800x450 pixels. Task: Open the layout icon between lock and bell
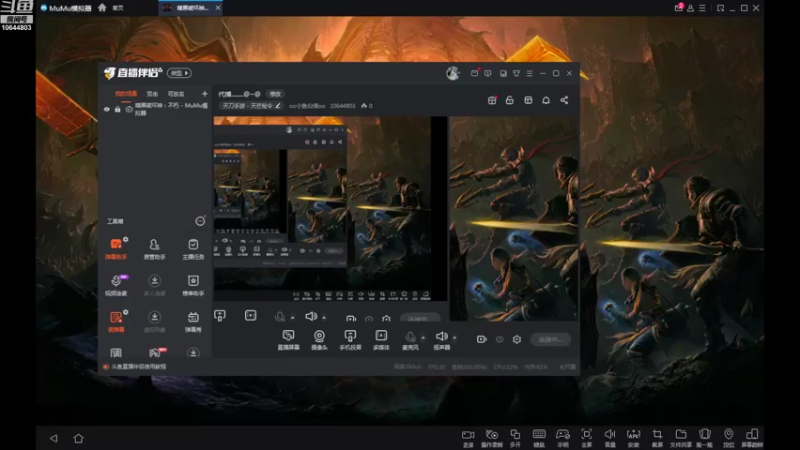(x=528, y=100)
